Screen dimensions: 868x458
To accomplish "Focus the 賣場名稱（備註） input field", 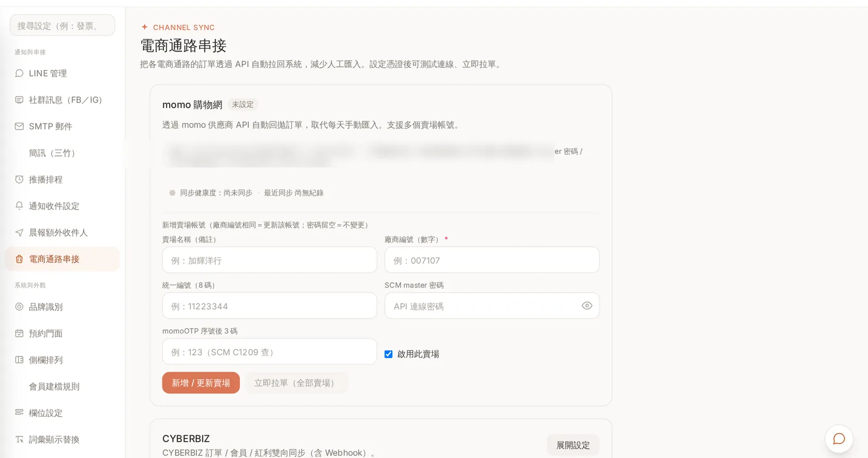I will pos(270,260).
